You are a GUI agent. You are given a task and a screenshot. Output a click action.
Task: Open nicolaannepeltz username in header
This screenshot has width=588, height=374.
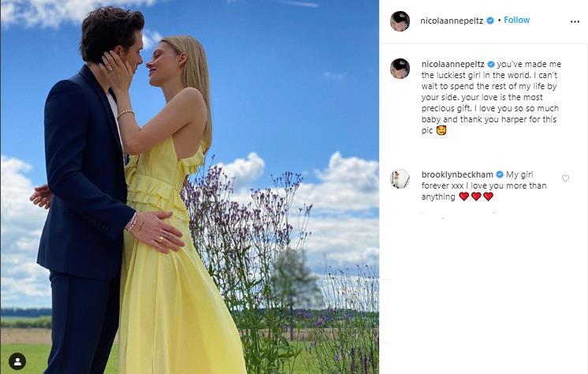452,21
